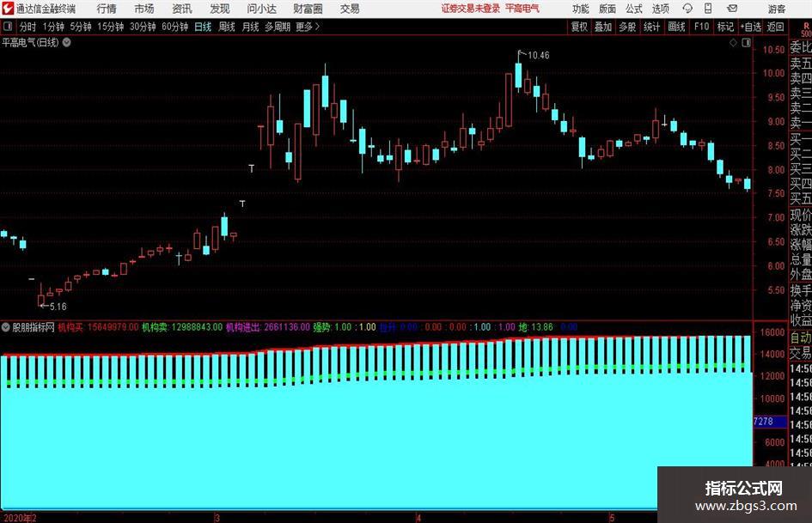
Task: Click the 统计 toolbar button
Action: coord(651,27)
